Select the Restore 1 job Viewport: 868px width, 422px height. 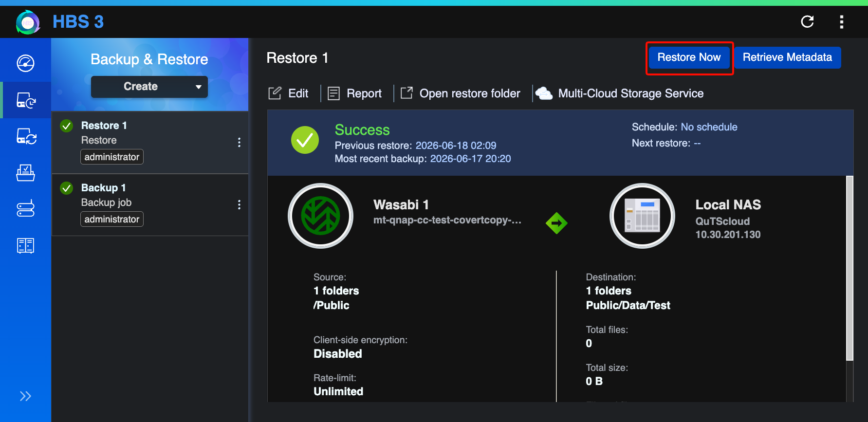(x=150, y=143)
